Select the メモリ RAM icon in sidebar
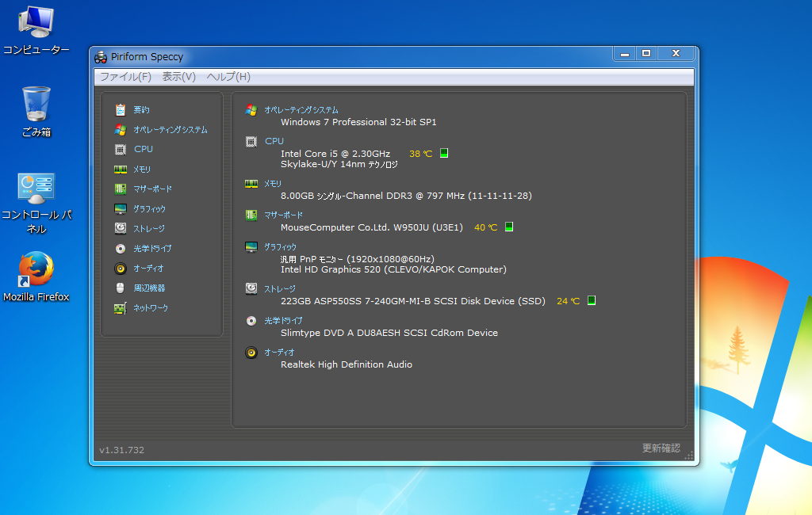The width and height of the screenshot is (812, 515). coord(121,170)
